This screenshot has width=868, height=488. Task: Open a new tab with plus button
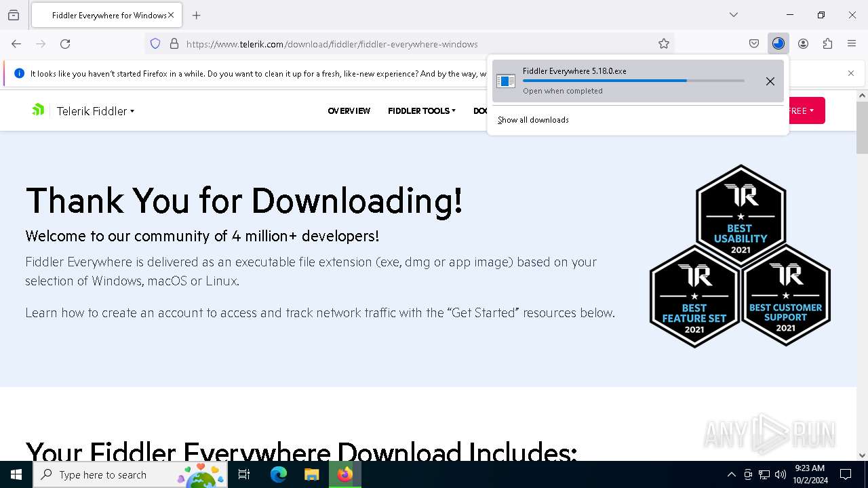point(196,15)
